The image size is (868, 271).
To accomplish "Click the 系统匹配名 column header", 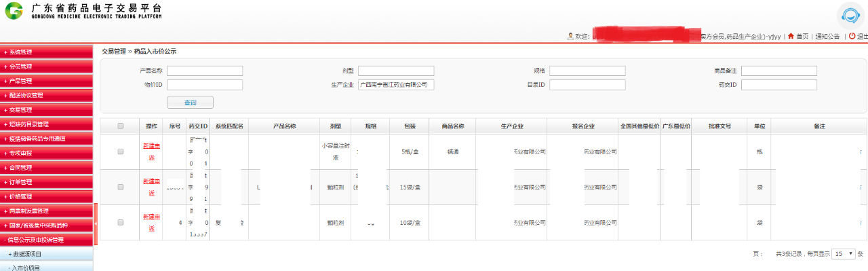I will (x=229, y=126).
